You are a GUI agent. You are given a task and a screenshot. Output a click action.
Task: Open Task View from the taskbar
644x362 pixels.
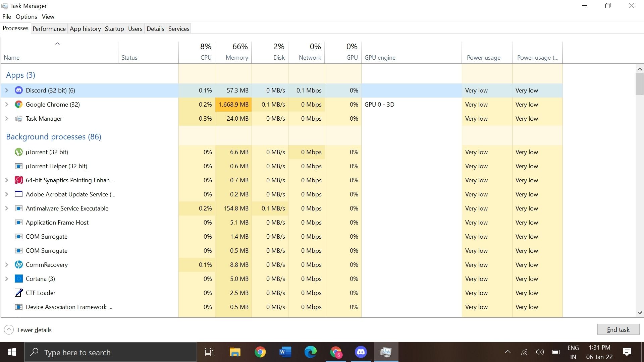[209, 352]
